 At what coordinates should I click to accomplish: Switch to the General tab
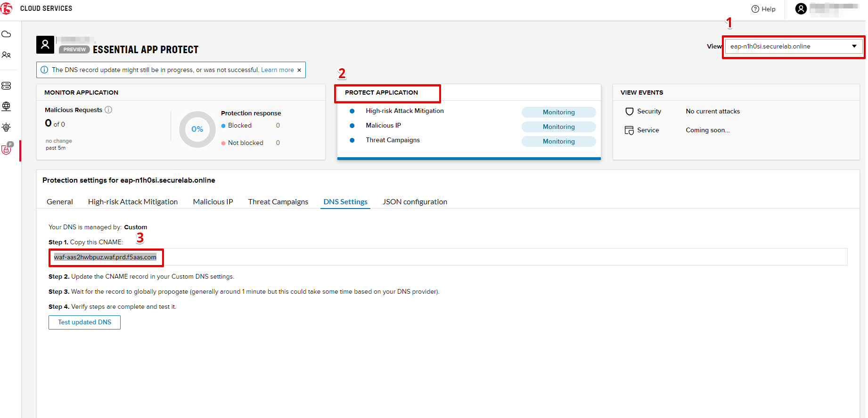click(60, 202)
